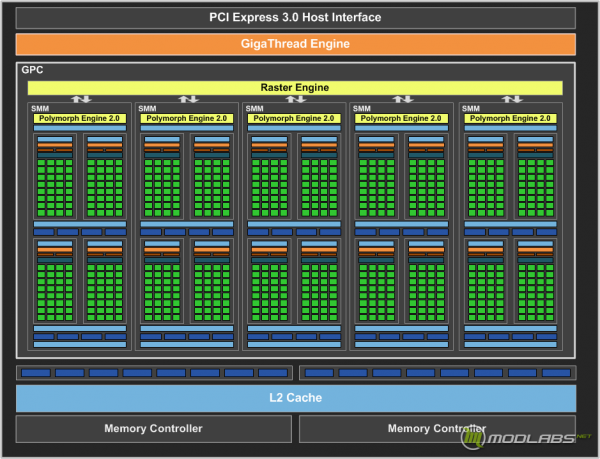Select Polymorph Engine 2.0 in the middle SMM
The image size is (600, 459).
294,119
